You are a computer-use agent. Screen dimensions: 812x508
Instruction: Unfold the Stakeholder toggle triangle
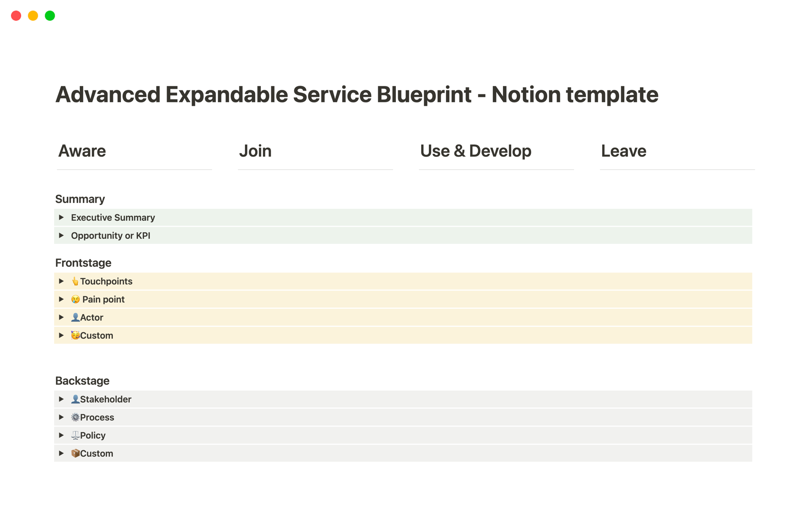(61, 399)
